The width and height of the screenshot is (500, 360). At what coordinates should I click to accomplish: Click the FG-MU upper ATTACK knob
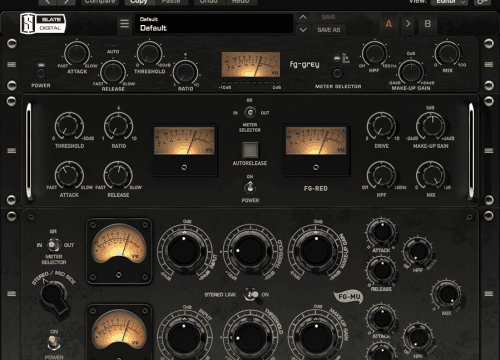(382, 232)
